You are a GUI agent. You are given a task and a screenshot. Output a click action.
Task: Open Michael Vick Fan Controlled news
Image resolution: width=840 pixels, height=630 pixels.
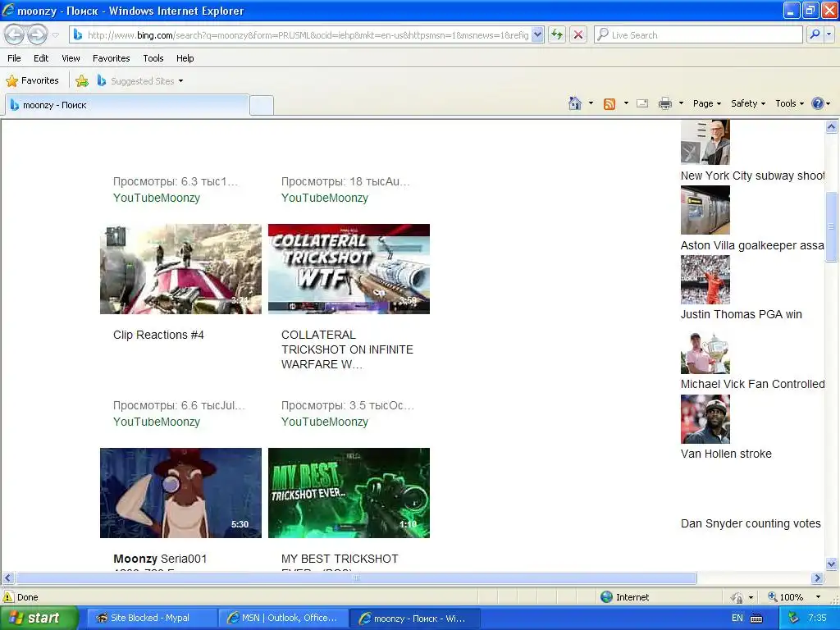[x=752, y=384]
